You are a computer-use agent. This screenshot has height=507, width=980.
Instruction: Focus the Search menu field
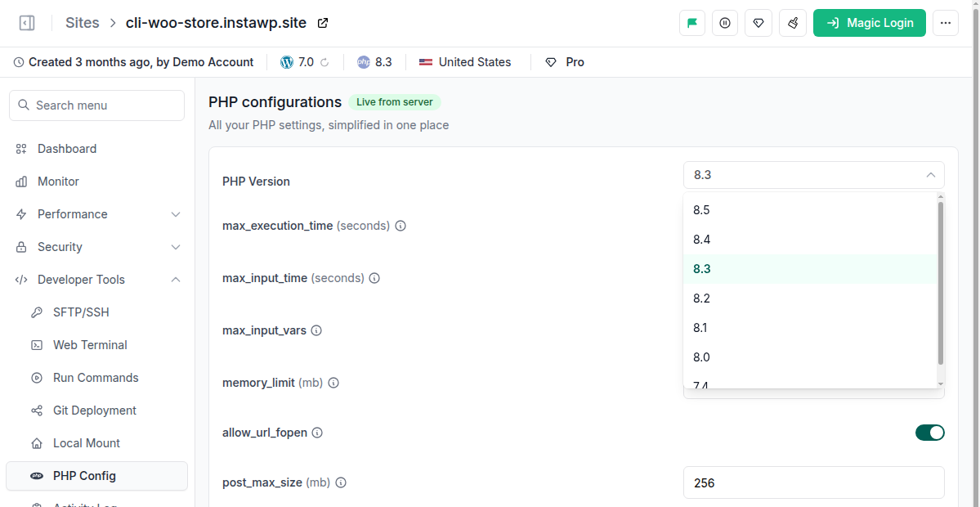pos(97,105)
